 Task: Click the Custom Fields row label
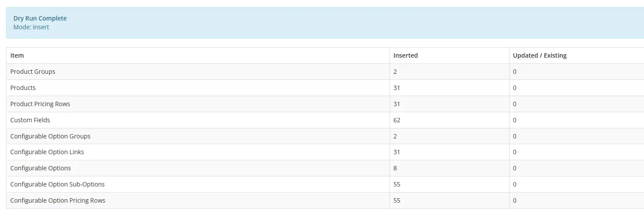coord(30,120)
